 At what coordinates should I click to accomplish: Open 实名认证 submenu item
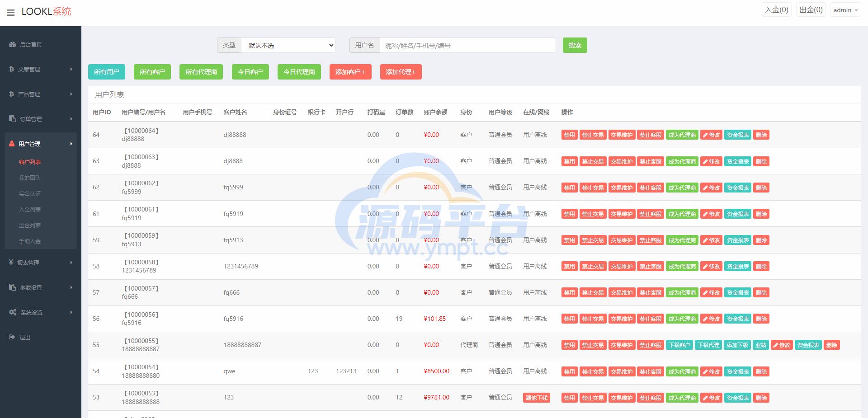30,193
